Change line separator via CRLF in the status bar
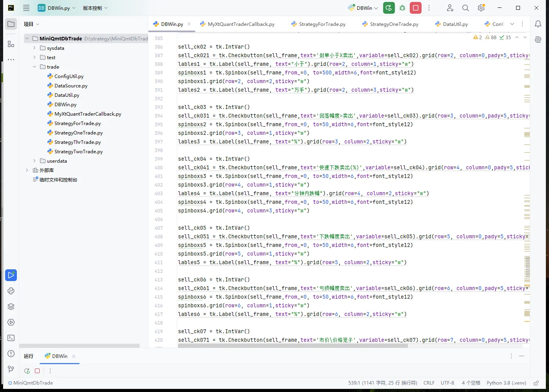The height and width of the screenshot is (392, 549). coord(429,383)
